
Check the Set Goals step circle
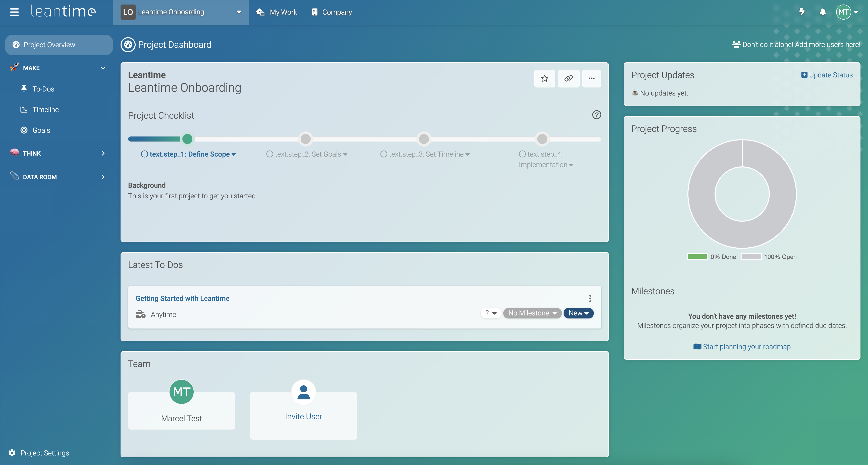pos(269,154)
